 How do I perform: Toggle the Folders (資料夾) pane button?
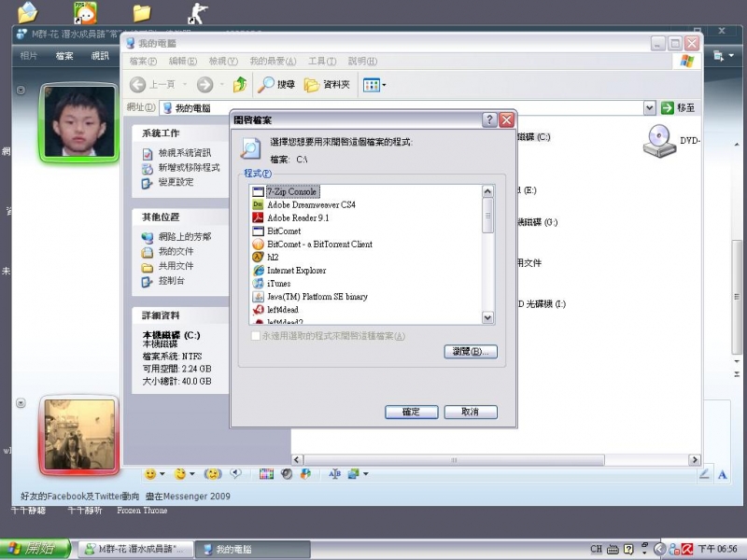coord(327,85)
